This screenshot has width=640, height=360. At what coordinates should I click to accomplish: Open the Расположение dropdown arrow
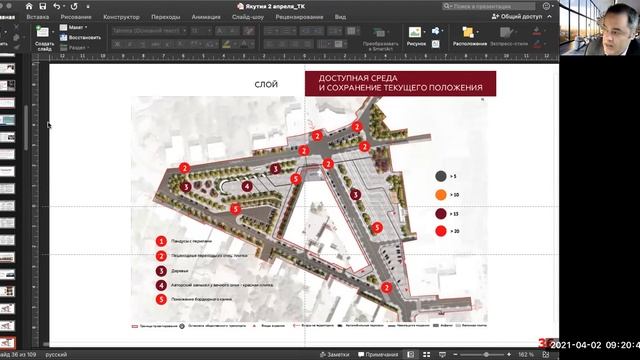[478, 31]
